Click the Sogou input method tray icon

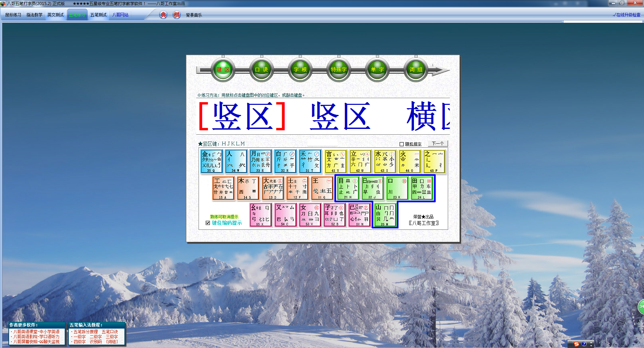pyautogui.click(x=577, y=344)
